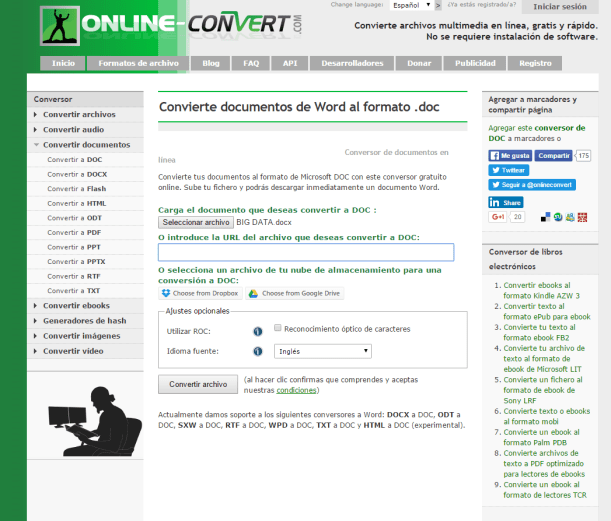Open the Publicidad tab

475,63
